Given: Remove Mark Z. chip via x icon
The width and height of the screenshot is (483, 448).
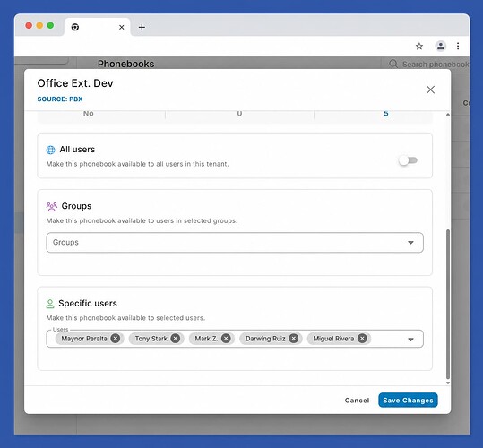Looking at the screenshot, I should coord(226,339).
